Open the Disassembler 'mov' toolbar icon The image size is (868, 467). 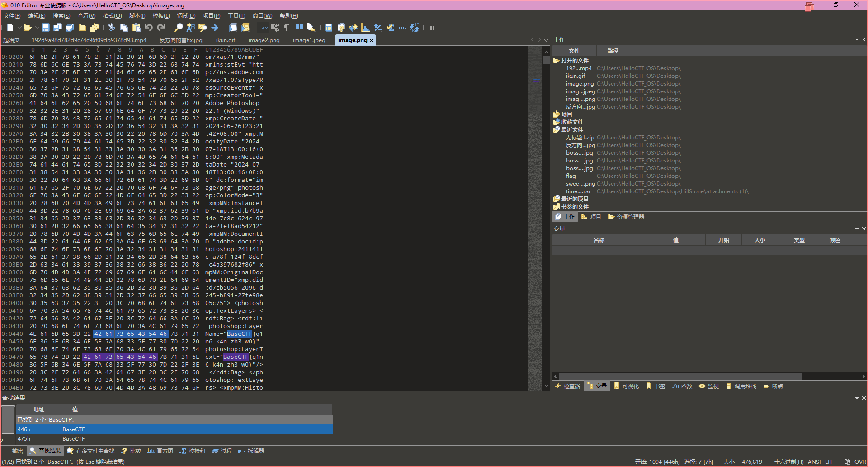click(402, 28)
